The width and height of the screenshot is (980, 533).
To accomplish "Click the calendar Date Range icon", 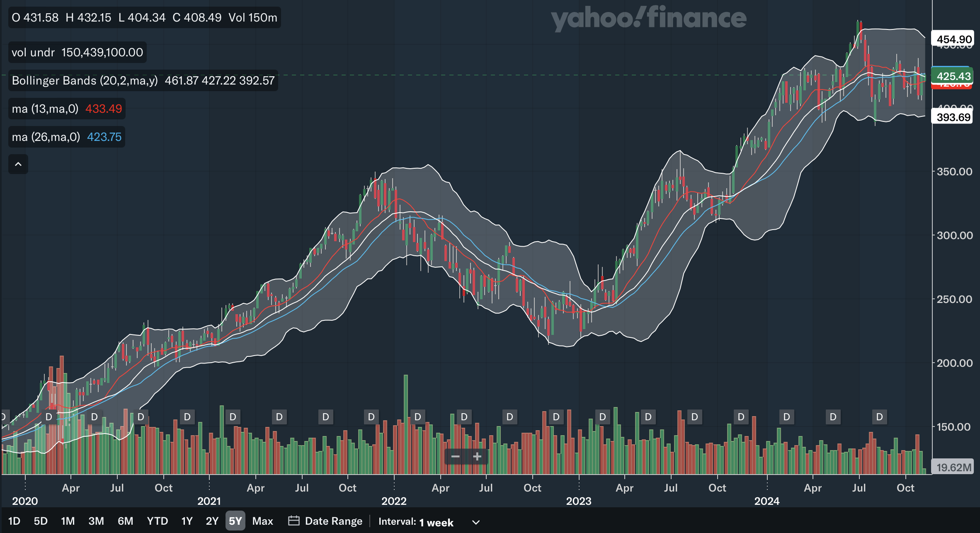I will [x=294, y=521].
